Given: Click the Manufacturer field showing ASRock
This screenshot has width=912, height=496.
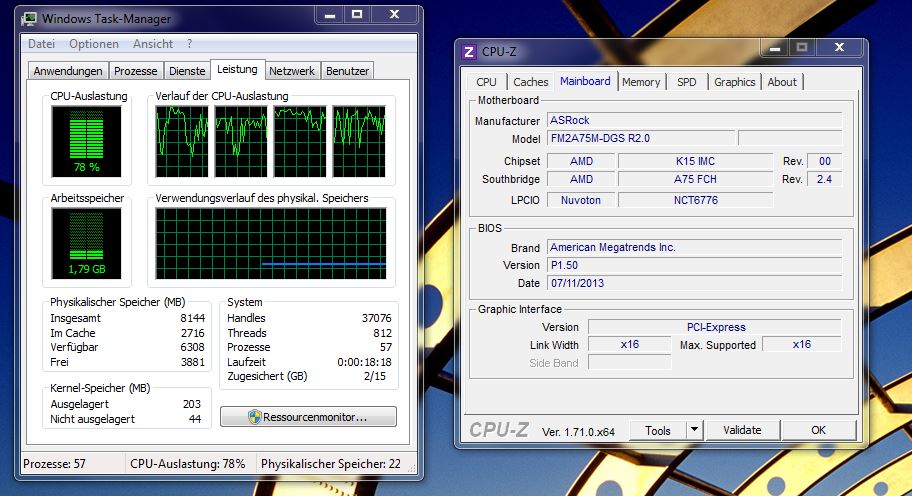Looking at the screenshot, I should coord(694,120).
